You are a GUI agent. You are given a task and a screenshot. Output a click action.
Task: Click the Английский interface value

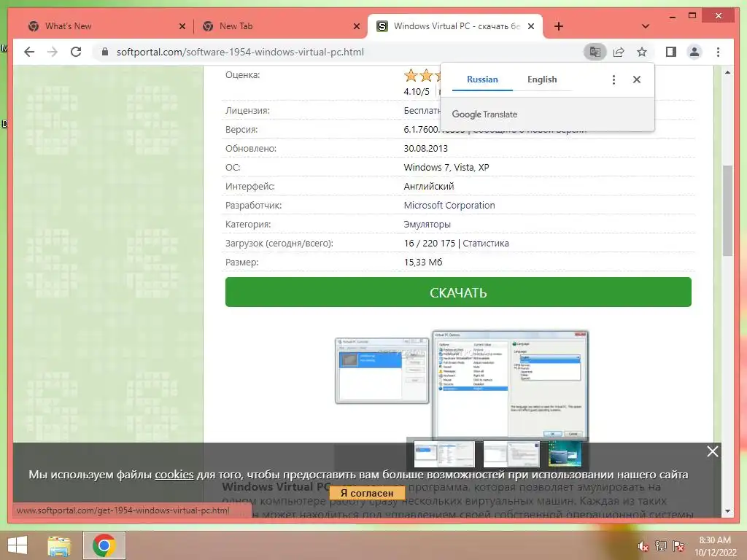tap(429, 187)
